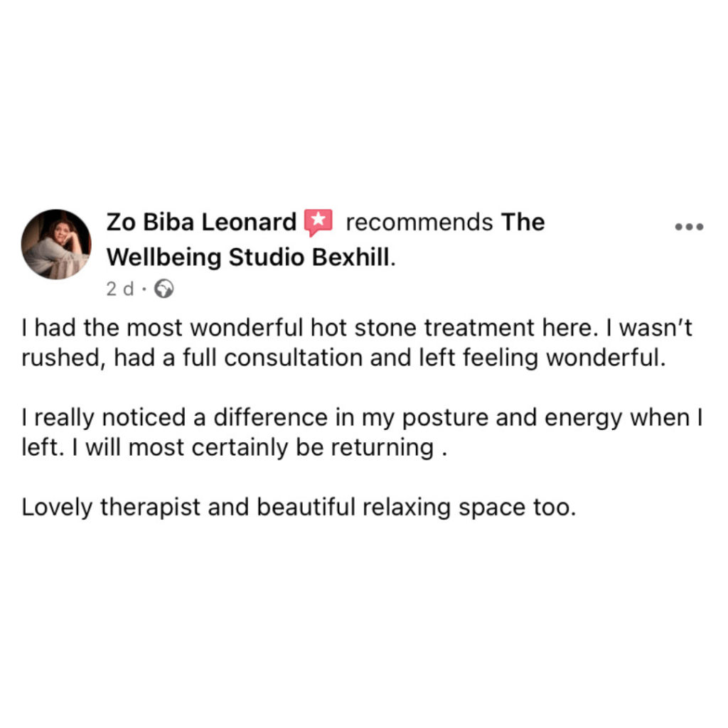Click the globe public audience icon
This screenshot has height=728, width=728.
point(164,289)
